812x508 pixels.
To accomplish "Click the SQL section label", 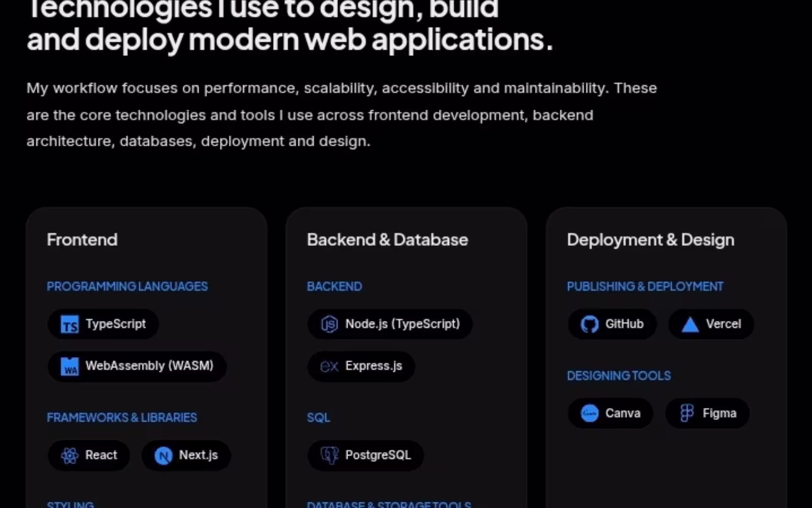I will (319, 418).
